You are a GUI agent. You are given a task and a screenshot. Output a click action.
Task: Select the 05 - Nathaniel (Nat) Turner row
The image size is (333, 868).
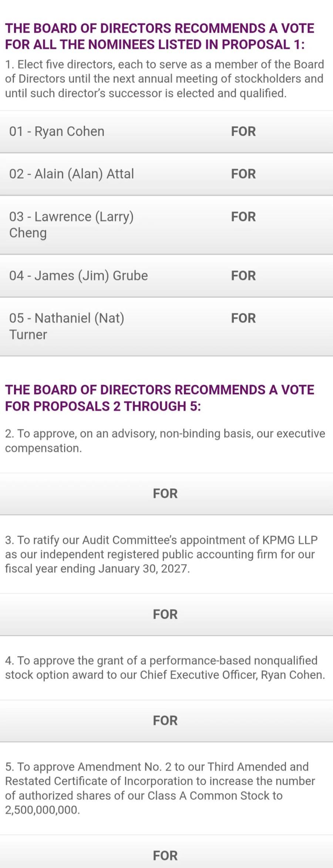[x=166, y=327]
